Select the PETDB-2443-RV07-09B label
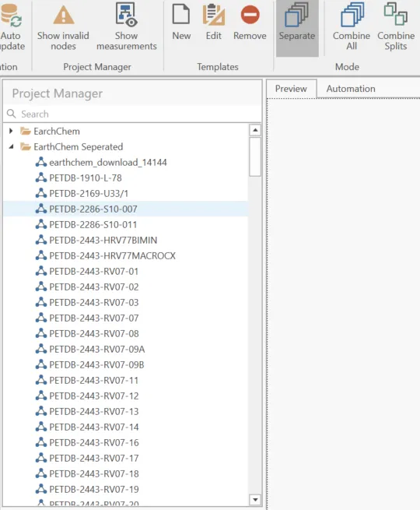This screenshot has width=420, height=510. coord(96,365)
